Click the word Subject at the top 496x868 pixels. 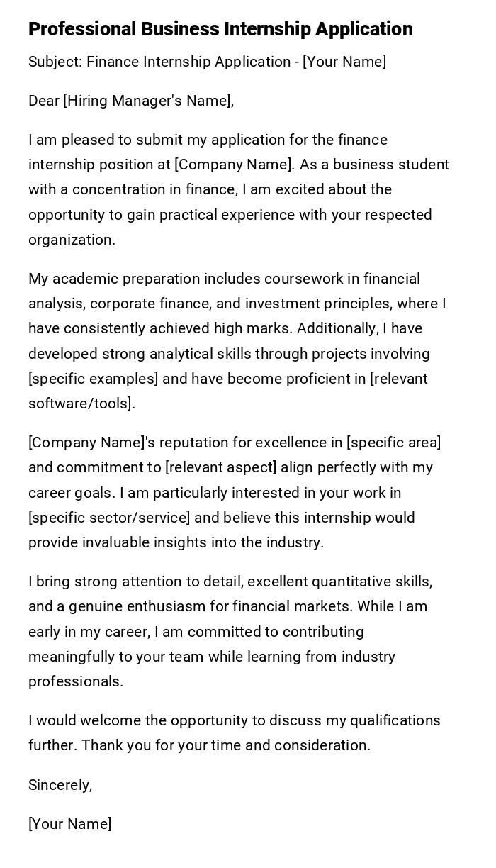click(x=54, y=62)
